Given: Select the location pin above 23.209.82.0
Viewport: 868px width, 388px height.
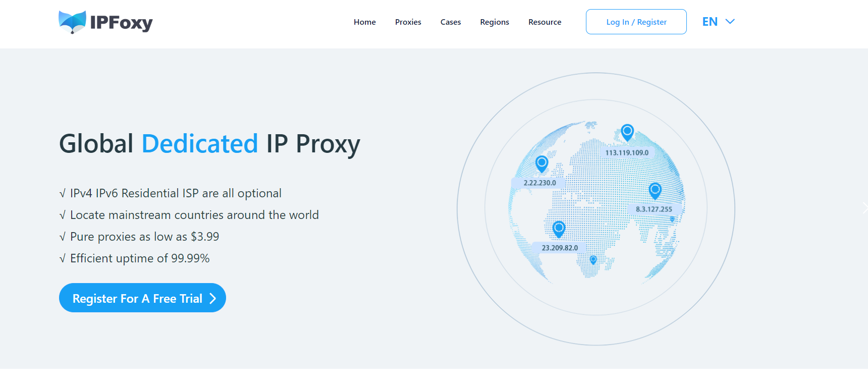Looking at the screenshot, I should 559,229.
